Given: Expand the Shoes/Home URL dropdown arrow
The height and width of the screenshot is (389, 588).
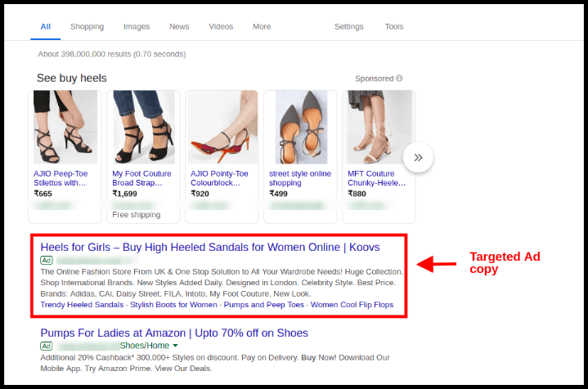Looking at the screenshot, I should [175, 346].
